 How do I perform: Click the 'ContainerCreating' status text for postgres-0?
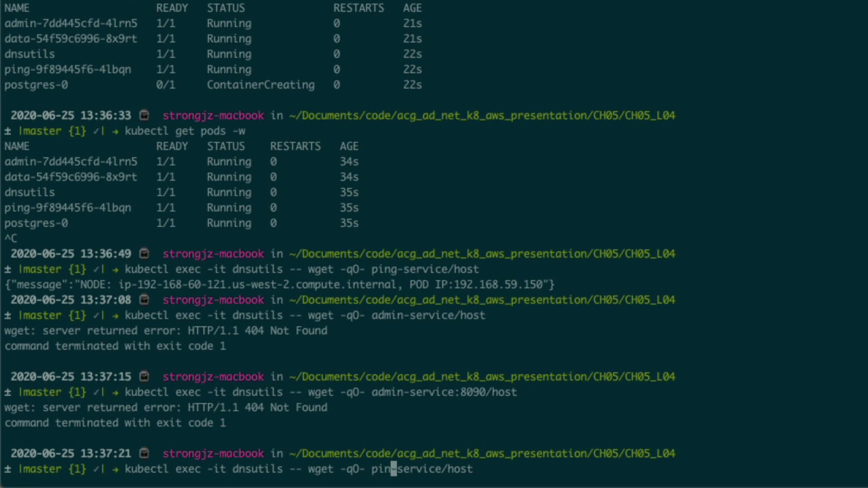point(260,85)
